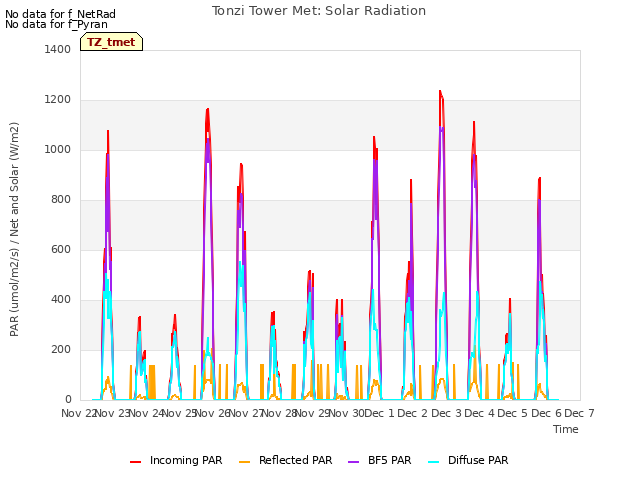Image resolution: width=640 pixels, height=480 pixels.
Task: Click the Nov 30 x-axis date label
Action: (x=346, y=413)
